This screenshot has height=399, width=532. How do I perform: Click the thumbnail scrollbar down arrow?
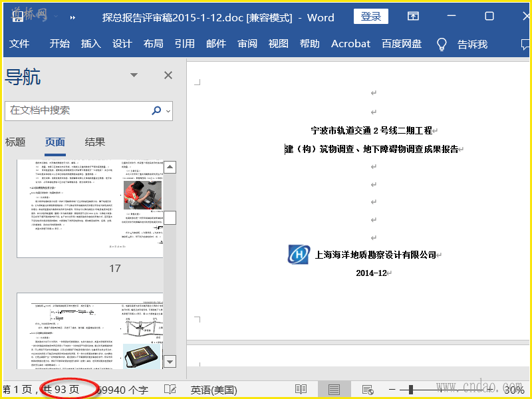point(170,362)
